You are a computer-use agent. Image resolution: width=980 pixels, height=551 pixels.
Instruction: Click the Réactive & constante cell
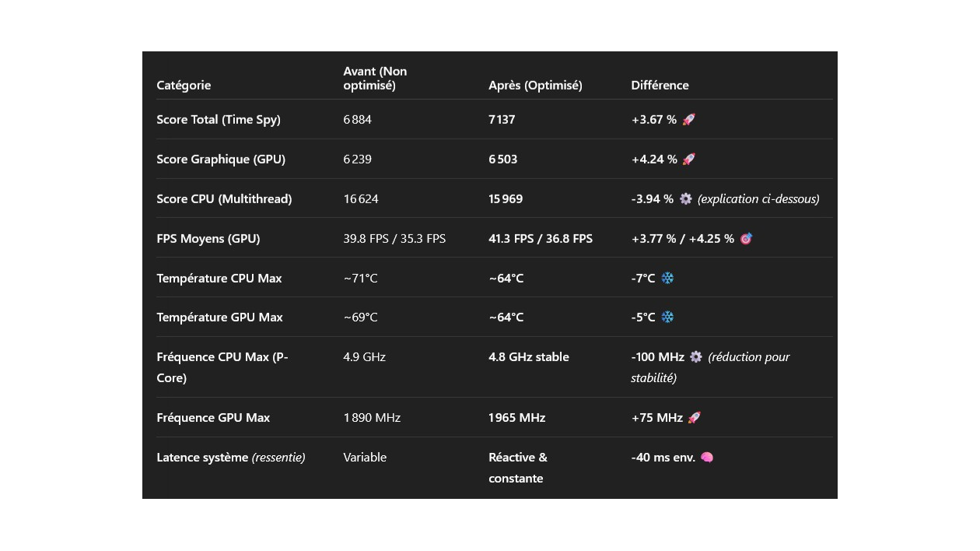pos(518,468)
